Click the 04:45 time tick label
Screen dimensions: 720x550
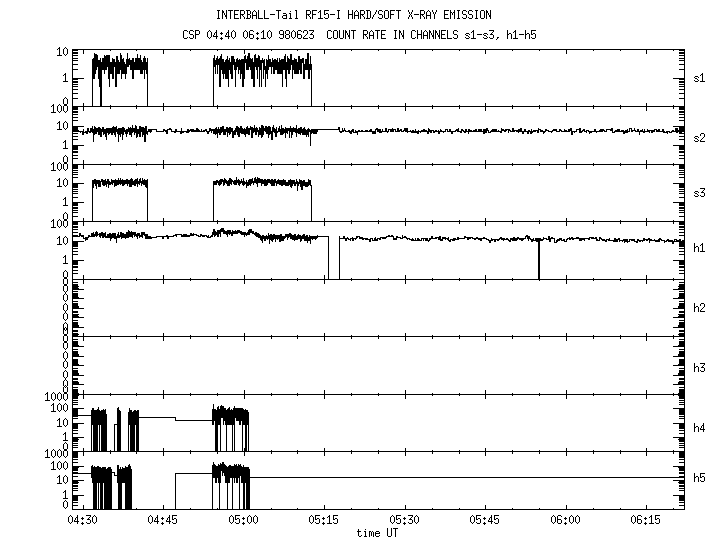163,521
